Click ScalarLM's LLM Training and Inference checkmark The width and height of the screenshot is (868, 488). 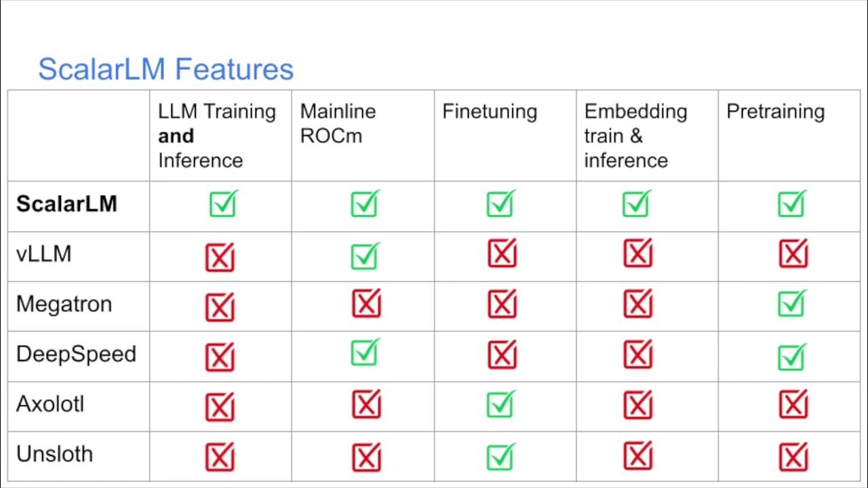pyautogui.click(x=222, y=204)
